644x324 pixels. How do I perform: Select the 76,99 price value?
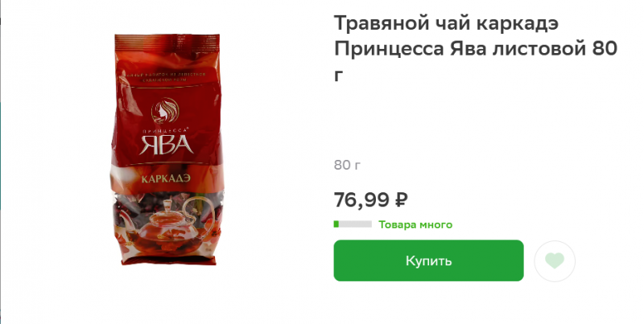(361, 200)
